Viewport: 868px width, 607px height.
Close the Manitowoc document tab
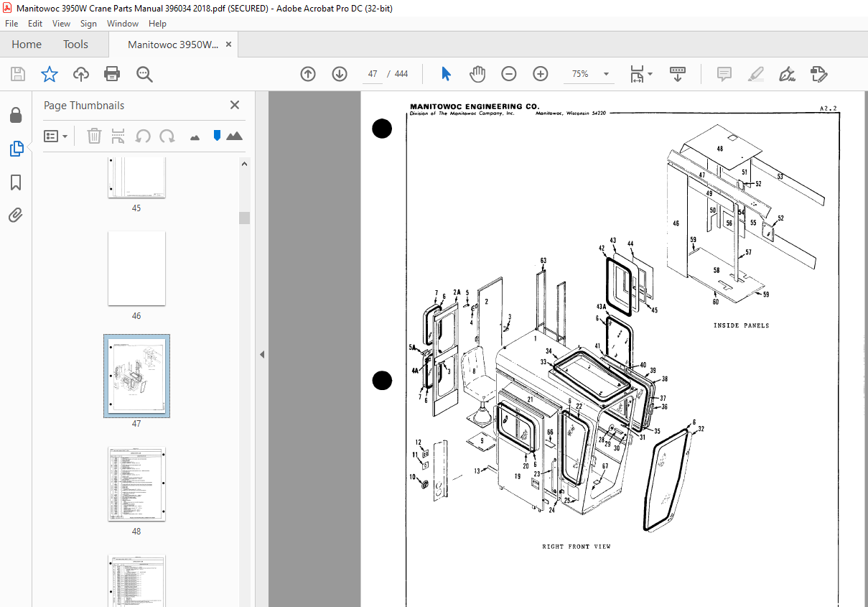click(229, 45)
